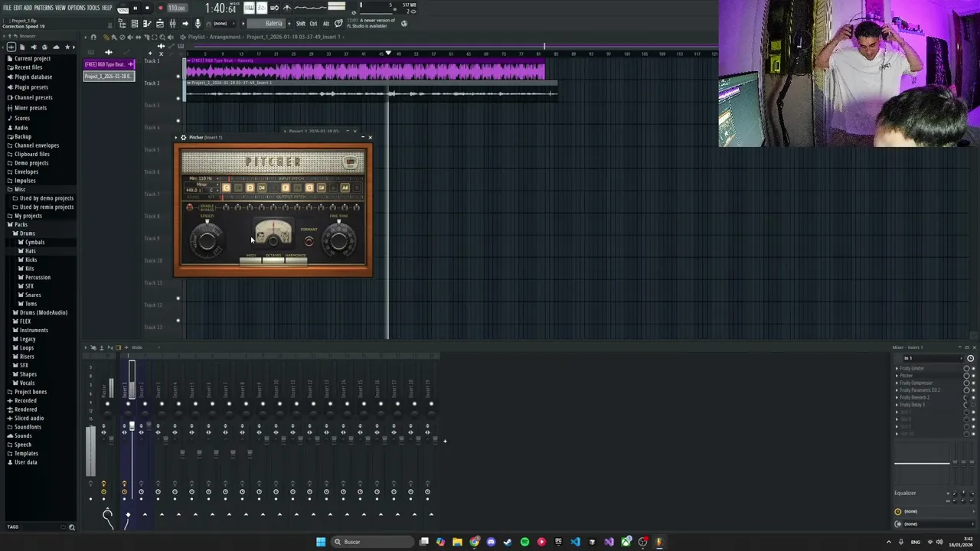
Task: Click the playhead marker on the timeline ruler
Action: (x=388, y=54)
